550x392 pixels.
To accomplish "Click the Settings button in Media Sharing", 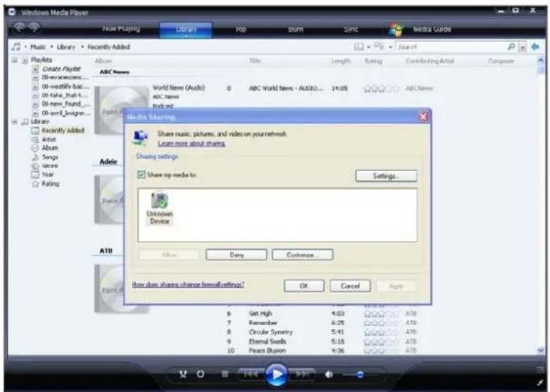I will pyautogui.click(x=386, y=176).
